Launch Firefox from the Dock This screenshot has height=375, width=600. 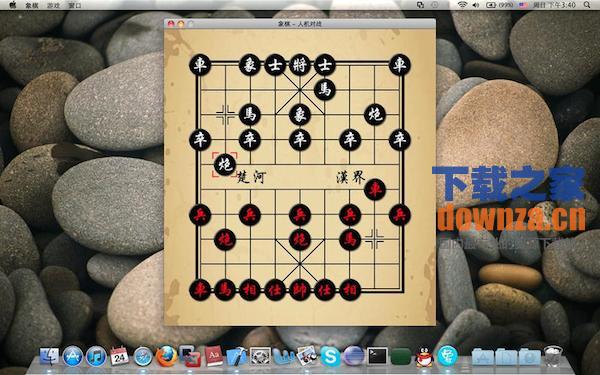click(x=166, y=356)
